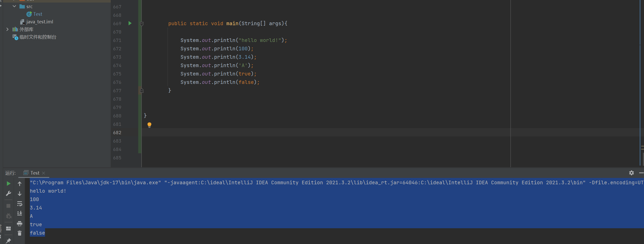This screenshot has height=244, width=644.
Task: Jump up the stack trace arrow
Action: coord(20,184)
